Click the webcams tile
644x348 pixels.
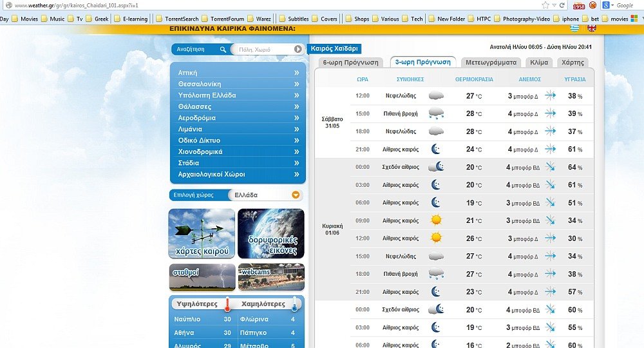pos(271,277)
